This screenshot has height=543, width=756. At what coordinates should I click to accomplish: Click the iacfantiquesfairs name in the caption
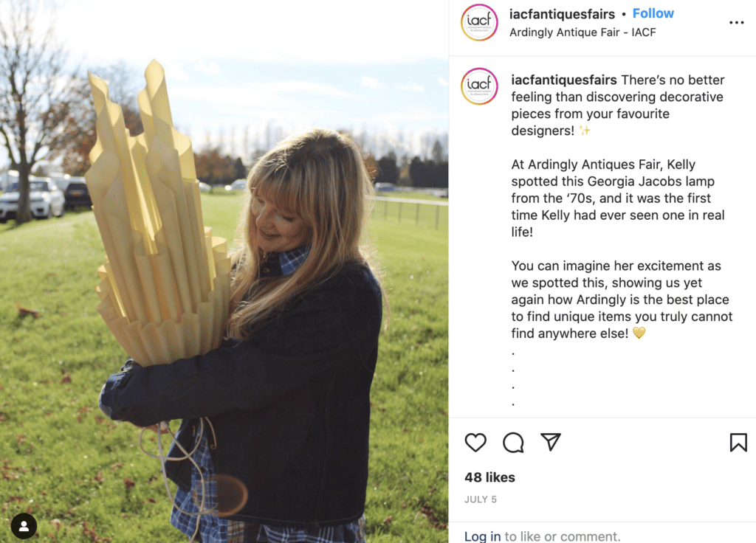pyautogui.click(x=563, y=80)
